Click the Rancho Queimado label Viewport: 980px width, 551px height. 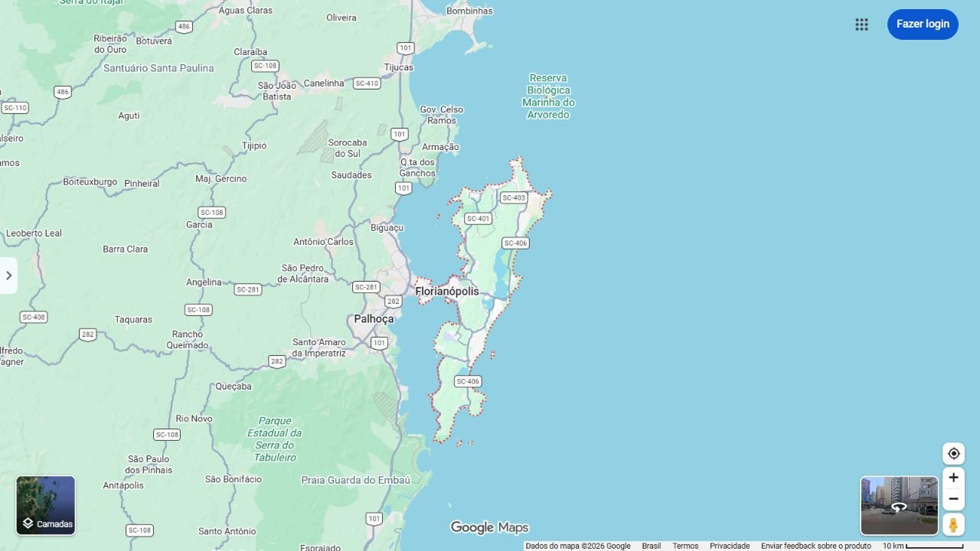pyautogui.click(x=188, y=340)
